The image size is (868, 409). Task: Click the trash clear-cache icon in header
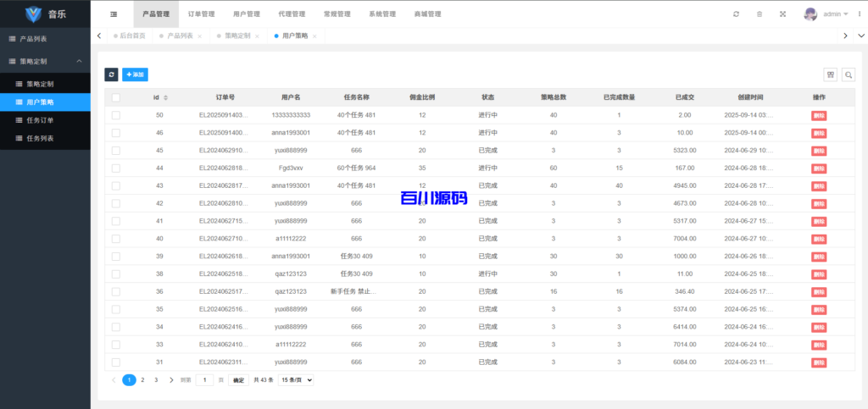tap(759, 14)
